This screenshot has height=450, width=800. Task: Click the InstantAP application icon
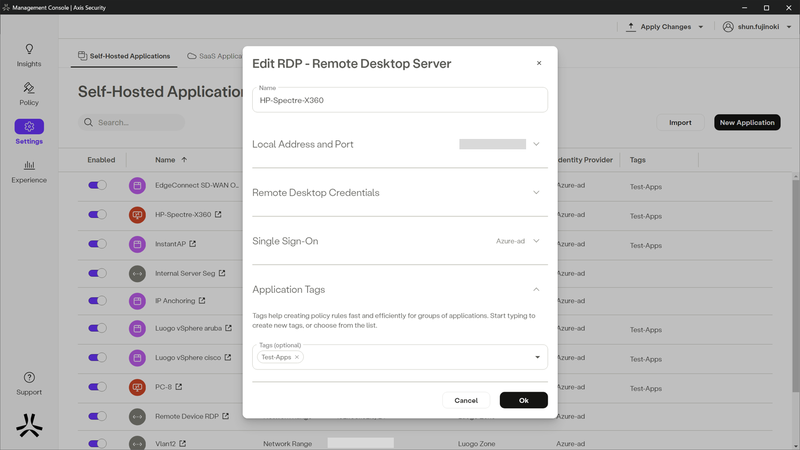(x=137, y=244)
